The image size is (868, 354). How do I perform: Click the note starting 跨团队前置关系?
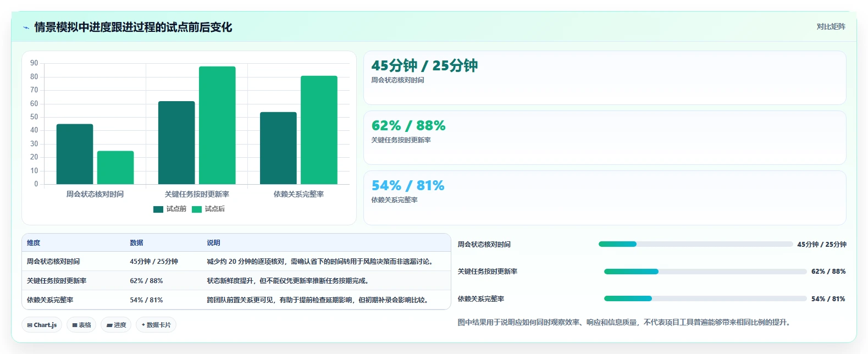coord(318,300)
